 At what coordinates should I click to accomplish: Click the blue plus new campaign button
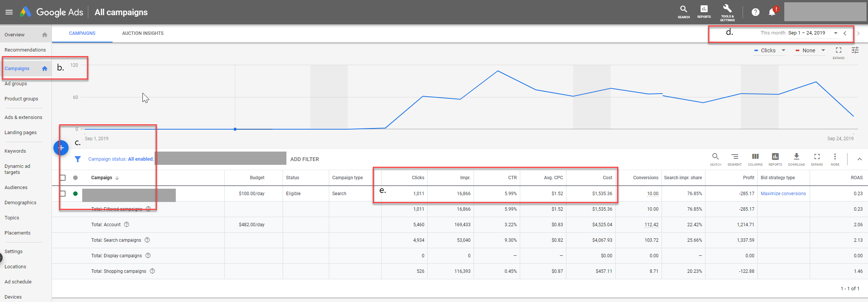[x=61, y=148]
